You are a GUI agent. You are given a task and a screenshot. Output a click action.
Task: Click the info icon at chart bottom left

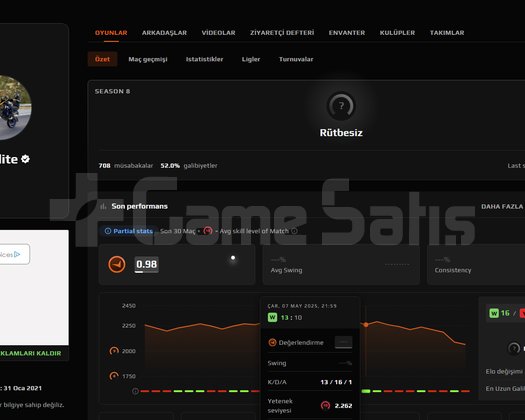coord(135,391)
